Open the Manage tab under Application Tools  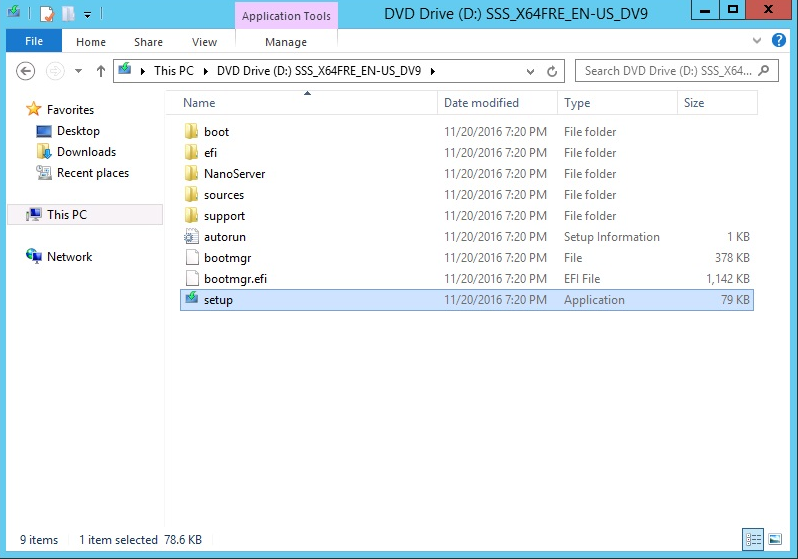[x=286, y=42]
